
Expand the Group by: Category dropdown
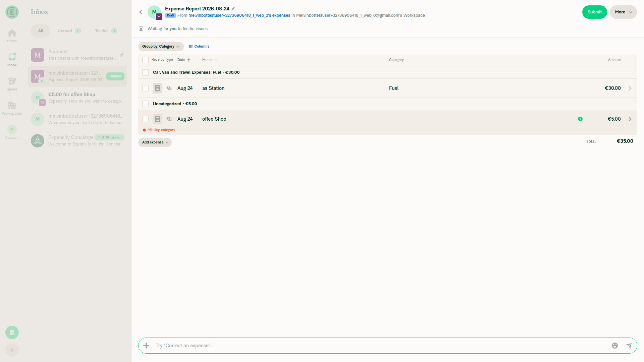pyautogui.click(x=161, y=47)
